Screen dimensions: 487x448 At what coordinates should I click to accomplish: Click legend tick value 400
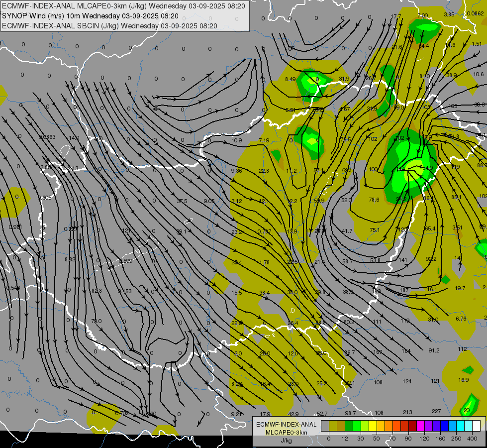click(472, 439)
